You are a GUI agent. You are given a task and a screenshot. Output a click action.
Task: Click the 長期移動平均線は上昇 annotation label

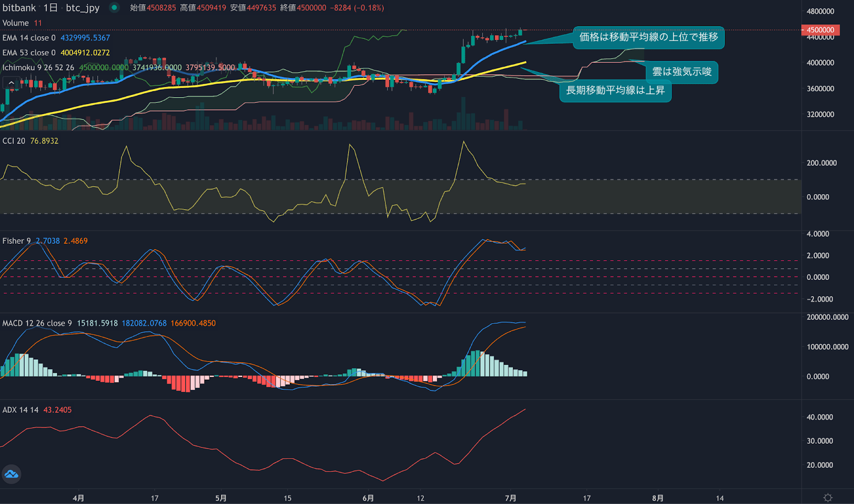pyautogui.click(x=615, y=92)
